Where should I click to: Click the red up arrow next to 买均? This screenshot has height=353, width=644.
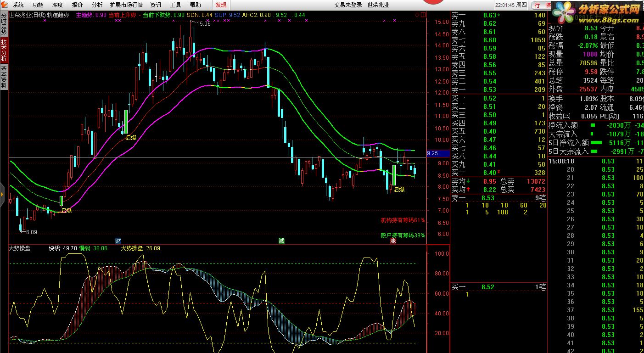[469, 189]
